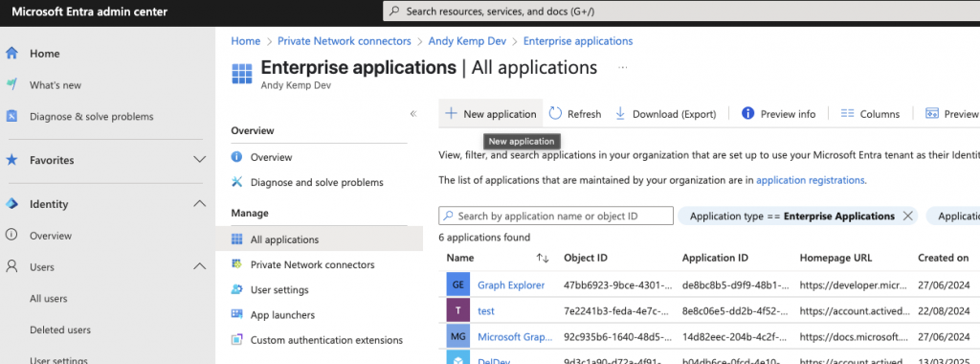Collapse the Users section chevron

tap(199, 267)
